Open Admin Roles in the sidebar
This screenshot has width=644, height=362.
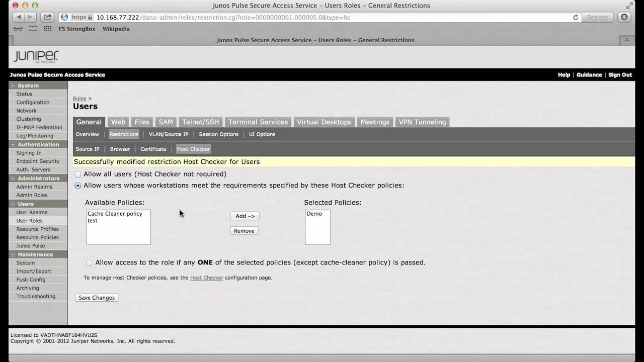pos(32,195)
